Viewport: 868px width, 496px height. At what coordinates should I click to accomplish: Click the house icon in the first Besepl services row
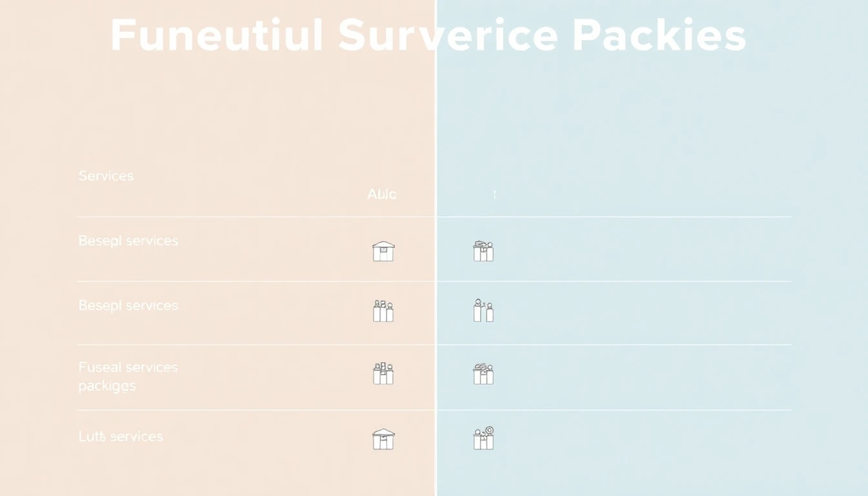383,251
